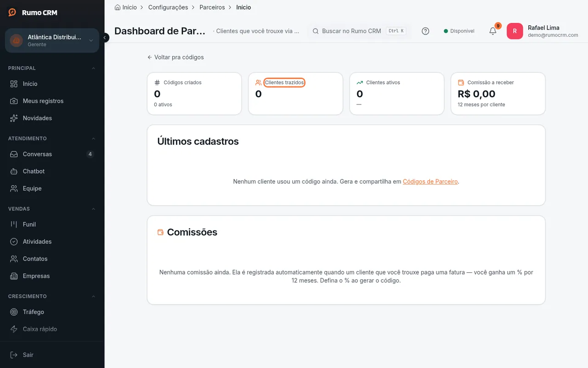Click the Caixa rápido lightning icon
Viewport: 588px width, 368px height.
[x=14, y=329]
